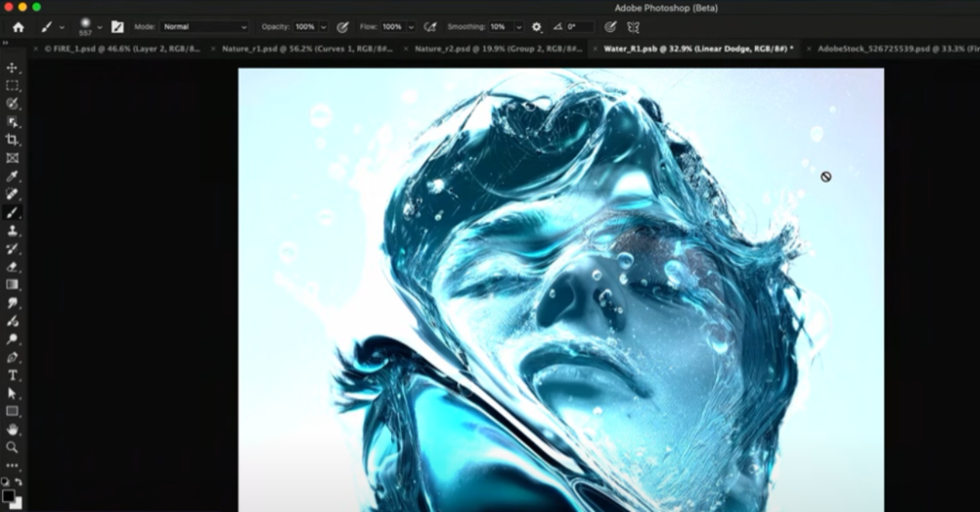Select the Clone Stamp tool
Image resolution: width=980 pixels, height=512 pixels.
(12, 230)
